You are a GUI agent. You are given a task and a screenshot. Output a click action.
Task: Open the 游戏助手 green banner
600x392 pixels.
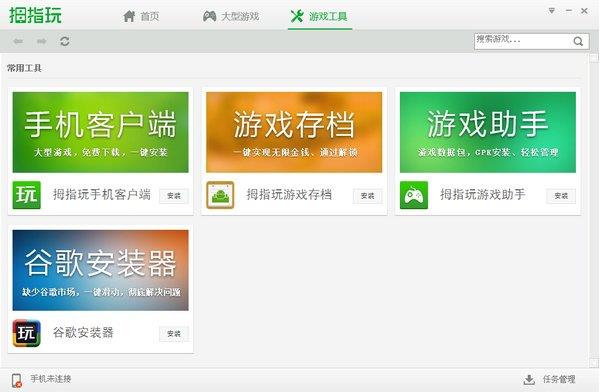coord(488,132)
